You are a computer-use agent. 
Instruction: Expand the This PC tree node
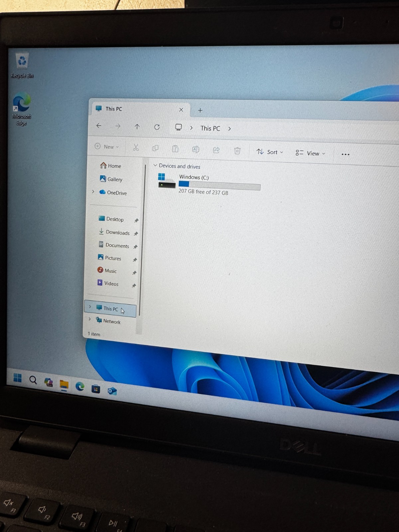click(90, 307)
